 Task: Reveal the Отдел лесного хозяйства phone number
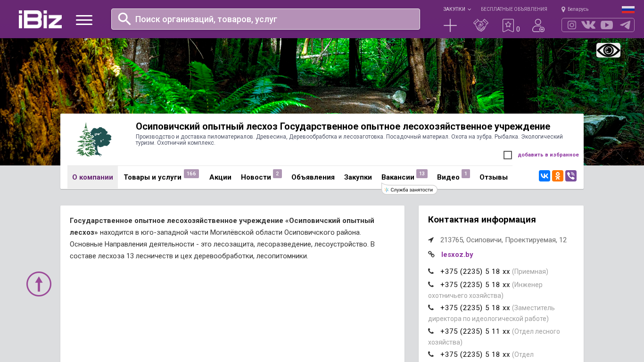pyautogui.click(x=475, y=331)
